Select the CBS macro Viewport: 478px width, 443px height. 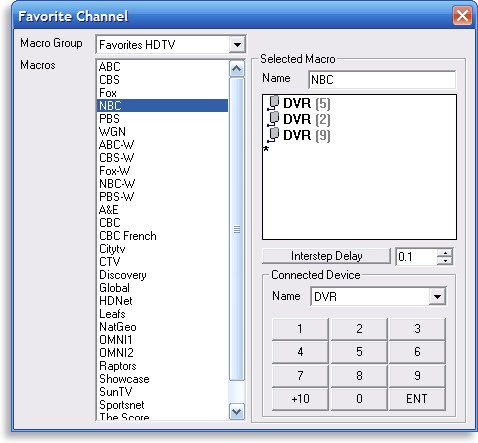click(162, 80)
